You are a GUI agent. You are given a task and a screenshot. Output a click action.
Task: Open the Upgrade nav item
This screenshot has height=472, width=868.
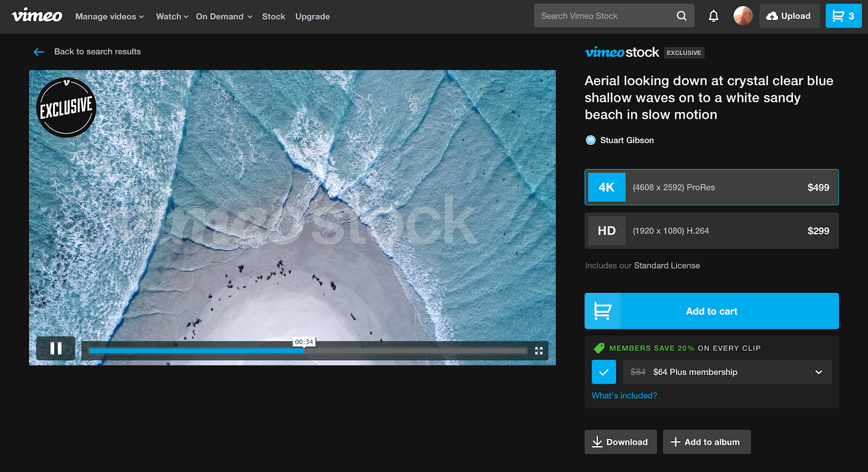point(313,17)
